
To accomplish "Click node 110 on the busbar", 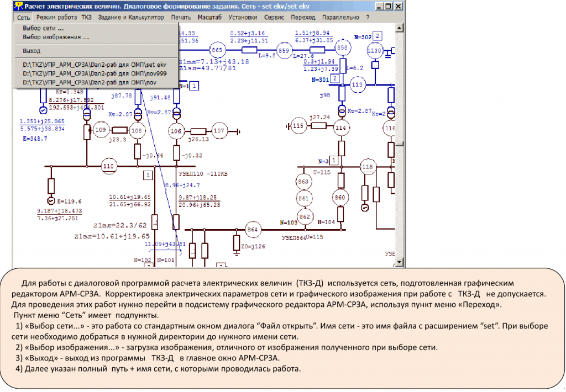I will point(108,166).
